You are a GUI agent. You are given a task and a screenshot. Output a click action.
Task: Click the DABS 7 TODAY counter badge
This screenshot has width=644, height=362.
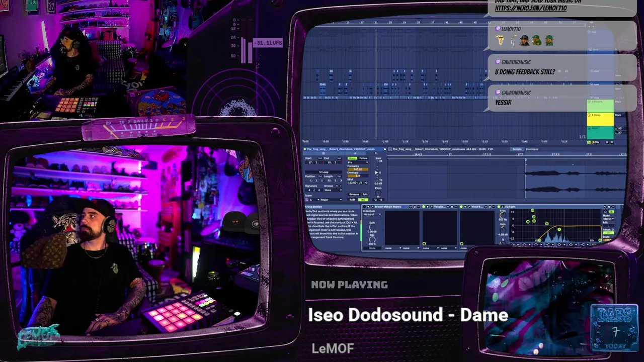(x=614, y=328)
